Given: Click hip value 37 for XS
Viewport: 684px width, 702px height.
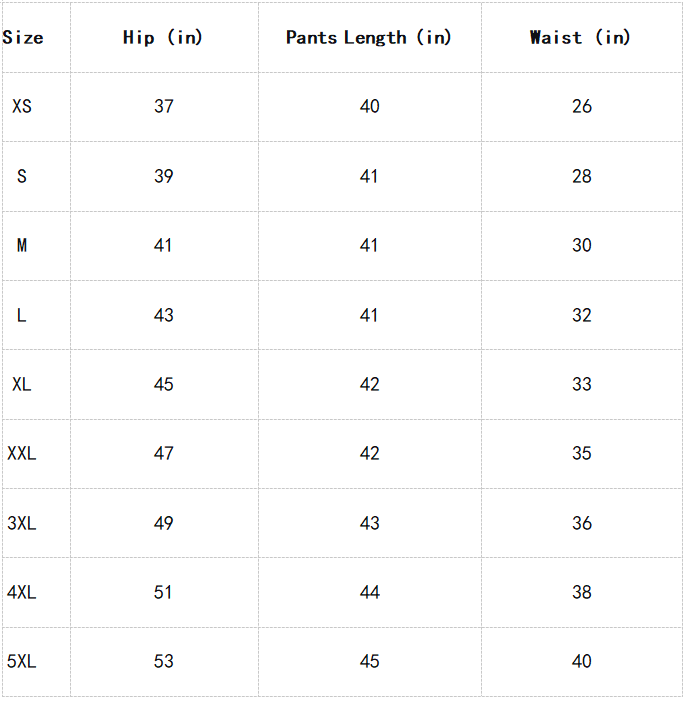Looking at the screenshot, I should point(164,106).
